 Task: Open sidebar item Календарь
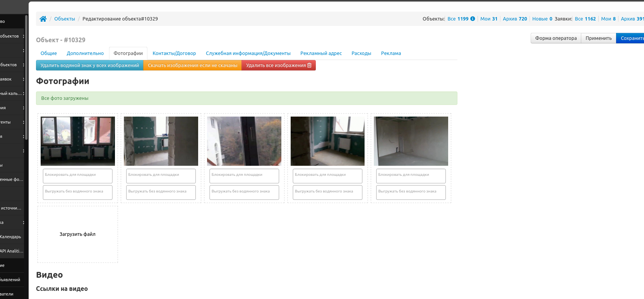(12, 237)
